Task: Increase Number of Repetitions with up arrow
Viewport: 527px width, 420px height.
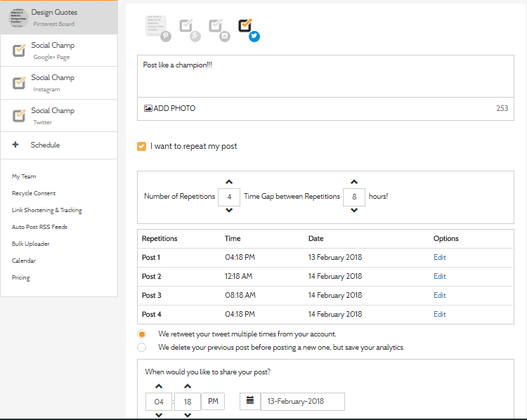Action: (x=229, y=182)
